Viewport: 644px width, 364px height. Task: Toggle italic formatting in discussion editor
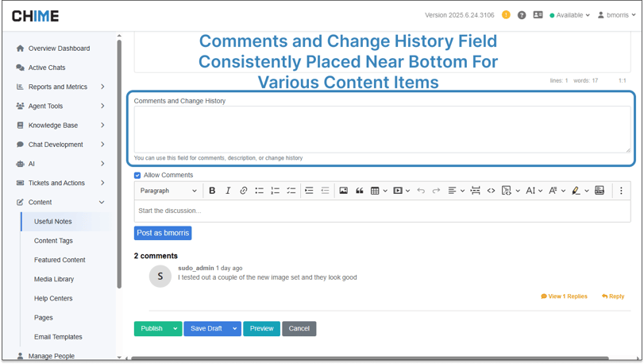point(228,191)
